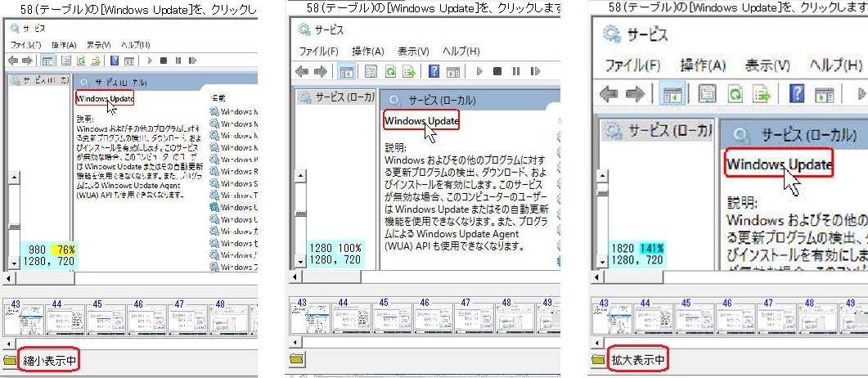Open ファイル(F) menu in the 100% view
Image resolution: width=868 pixels, height=378 pixels.
(x=318, y=52)
